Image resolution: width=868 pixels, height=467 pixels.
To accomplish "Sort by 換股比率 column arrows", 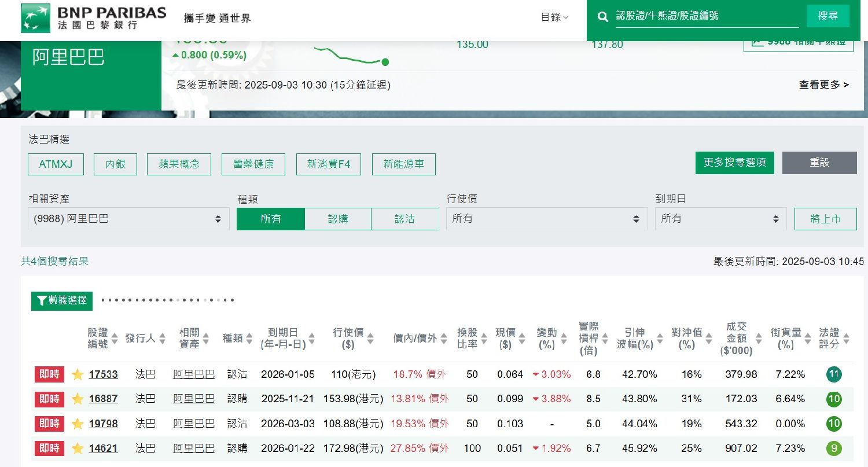I will [484, 339].
